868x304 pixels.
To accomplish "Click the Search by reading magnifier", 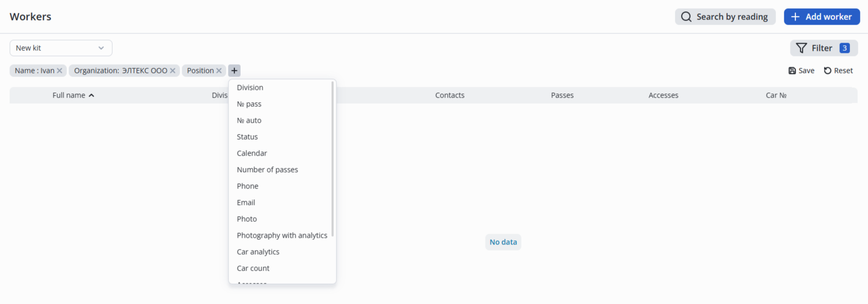I will 686,17.
